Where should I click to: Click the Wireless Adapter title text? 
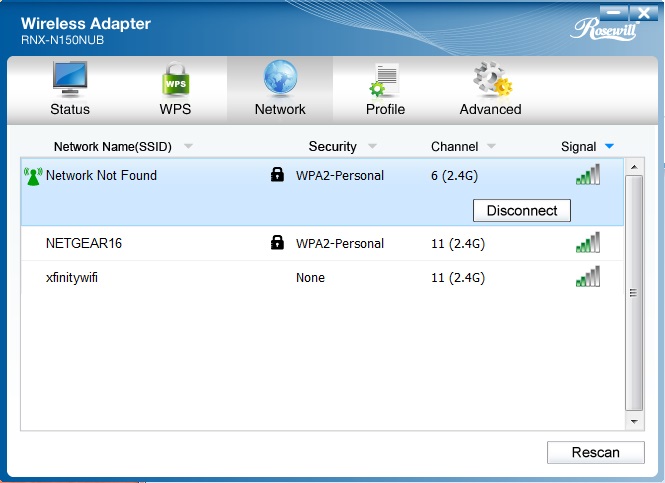click(x=86, y=23)
